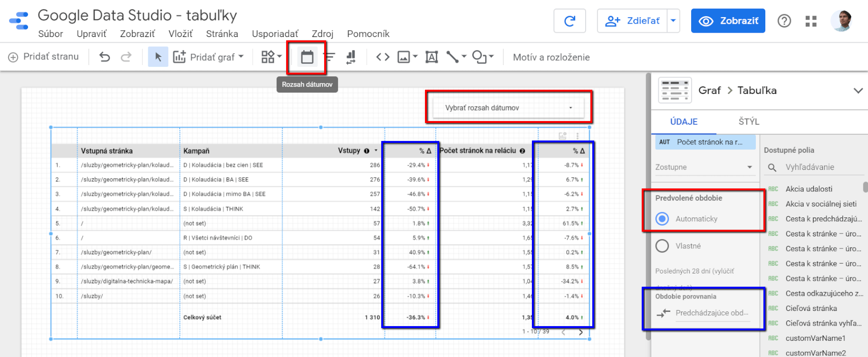This screenshot has height=357, width=868.
Task: Go to next table page arrow
Action: [580, 332]
